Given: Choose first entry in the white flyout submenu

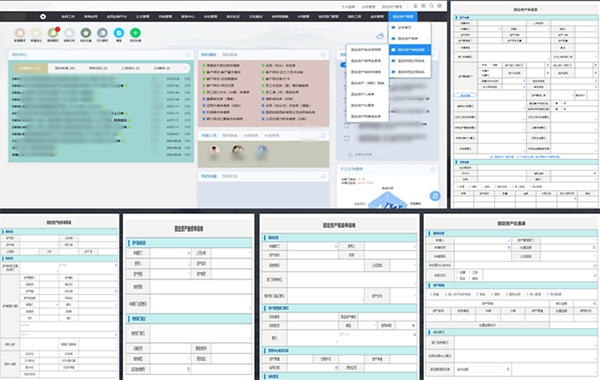Looking at the screenshot, I should pyautogui.click(x=366, y=50).
